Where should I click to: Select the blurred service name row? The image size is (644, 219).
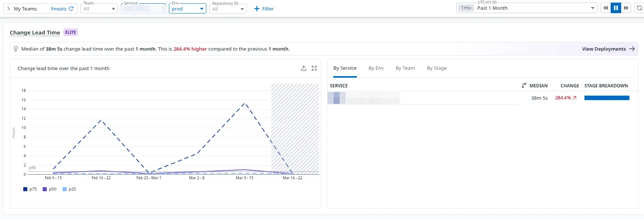click(364, 98)
